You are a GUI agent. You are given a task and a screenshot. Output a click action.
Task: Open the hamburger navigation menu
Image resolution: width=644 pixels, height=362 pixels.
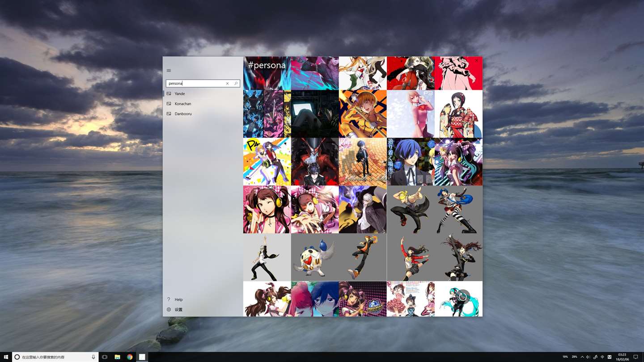click(169, 71)
